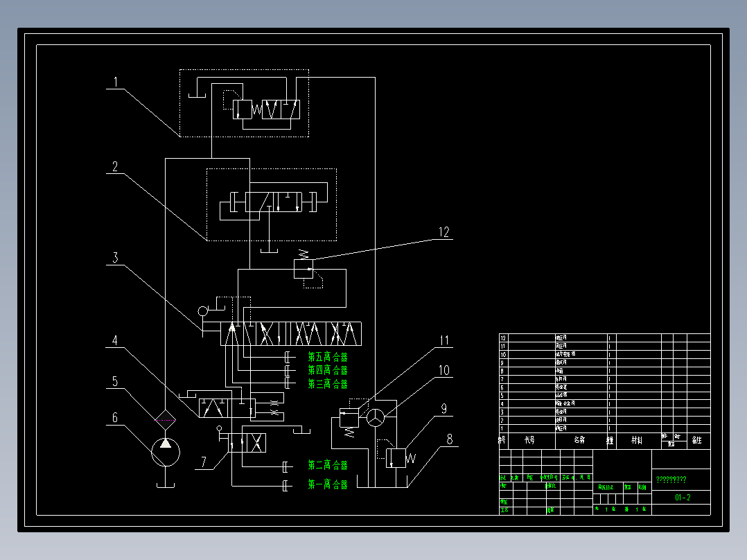747x560 pixels.
Task: Pick item number 6 in the parts list
Action: 502,387
